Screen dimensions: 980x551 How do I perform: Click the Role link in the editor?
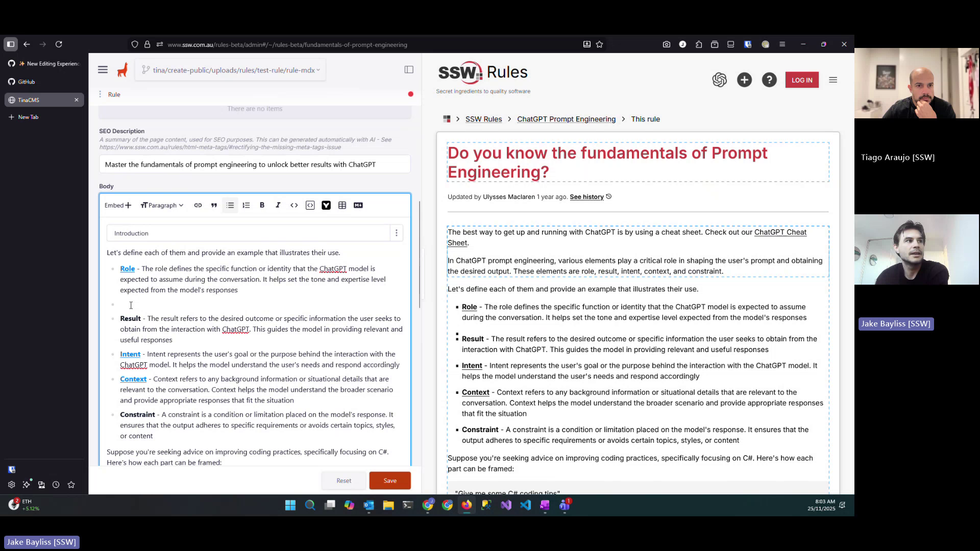click(128, 269)
